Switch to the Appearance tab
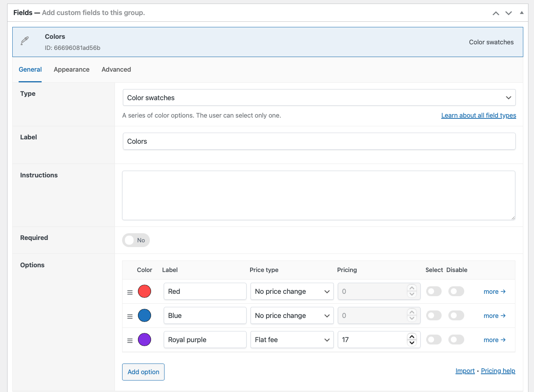534x392 pixels. tap(71, 69)
